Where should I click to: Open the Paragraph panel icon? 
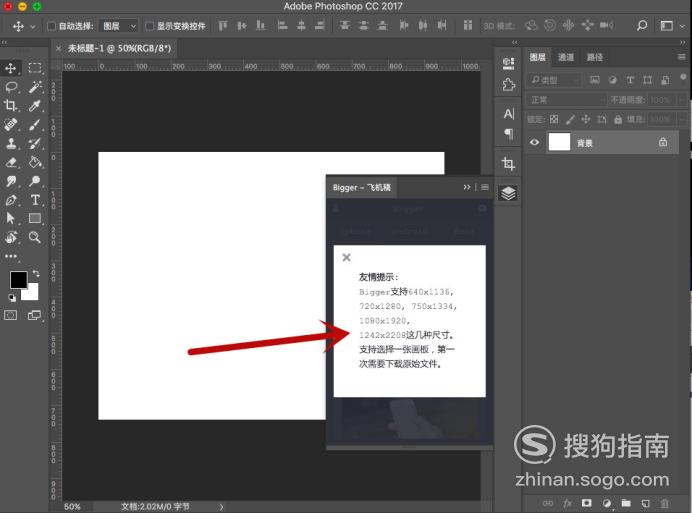point(508,134)
